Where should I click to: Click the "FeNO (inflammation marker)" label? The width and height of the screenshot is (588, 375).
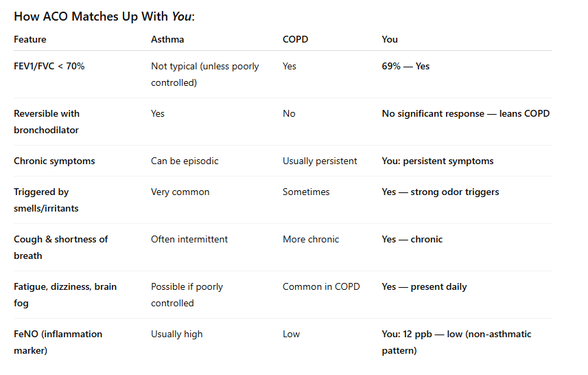58,342
